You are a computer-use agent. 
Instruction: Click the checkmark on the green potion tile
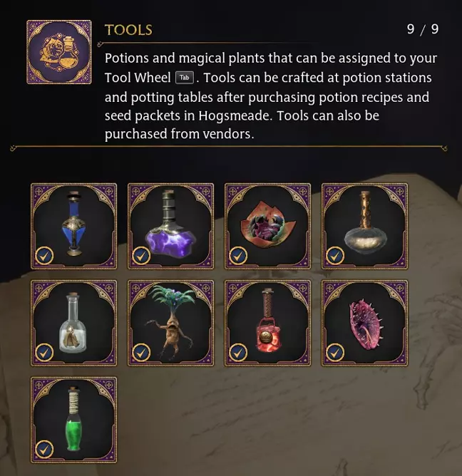click(44, 450)
